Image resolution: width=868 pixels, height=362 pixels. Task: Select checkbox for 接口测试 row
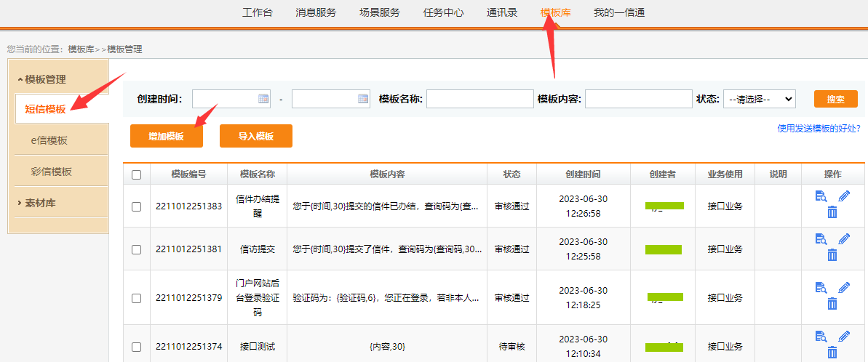click(x=136, y=347)
